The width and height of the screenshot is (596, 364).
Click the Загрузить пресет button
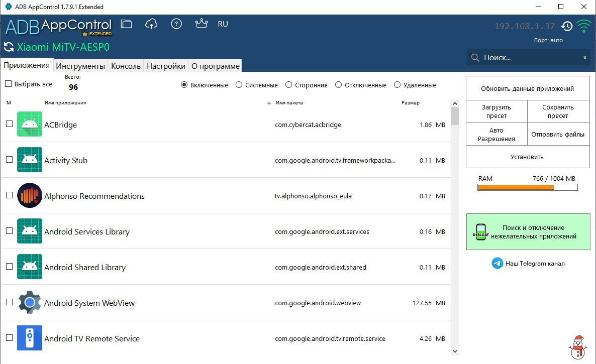[x=497, y=111]
